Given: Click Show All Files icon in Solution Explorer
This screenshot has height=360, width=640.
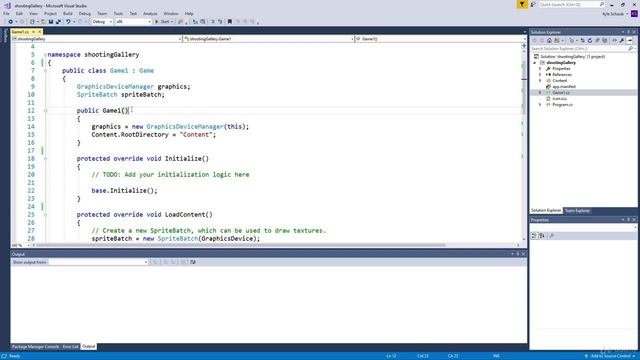Looking at the screenshot, I should pos(604,40).
